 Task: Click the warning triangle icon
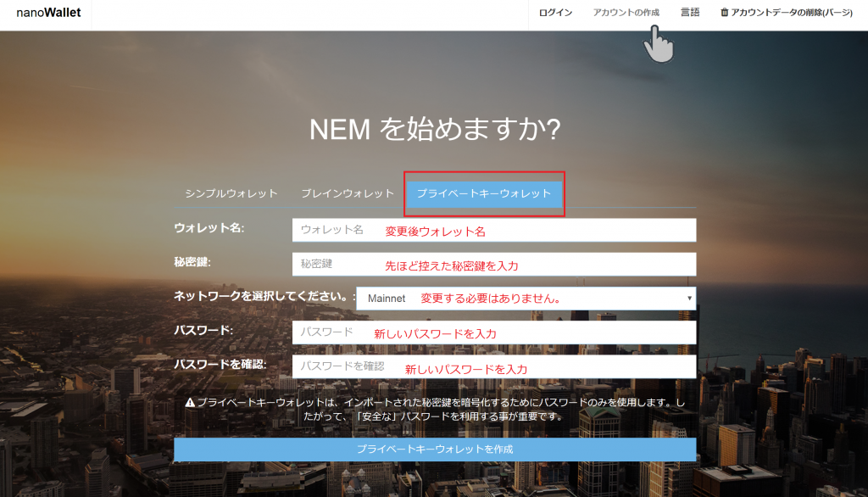190,403
